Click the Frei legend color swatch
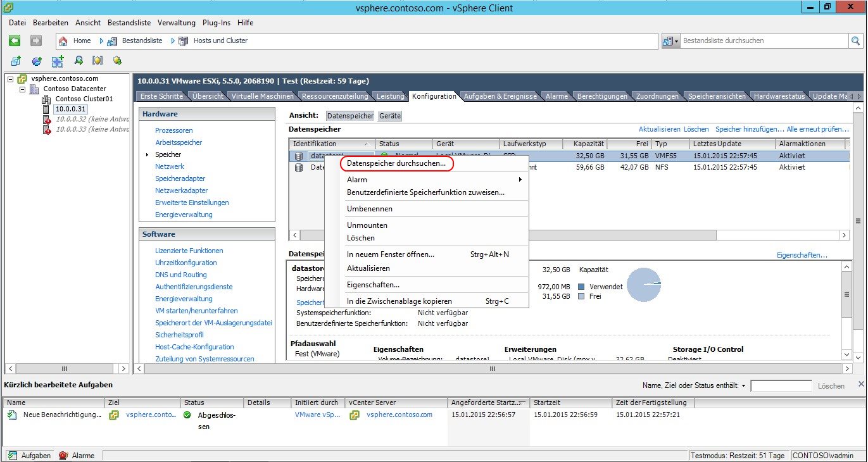Viewport: 868px width, 462px height. click(x=581, y=296)
